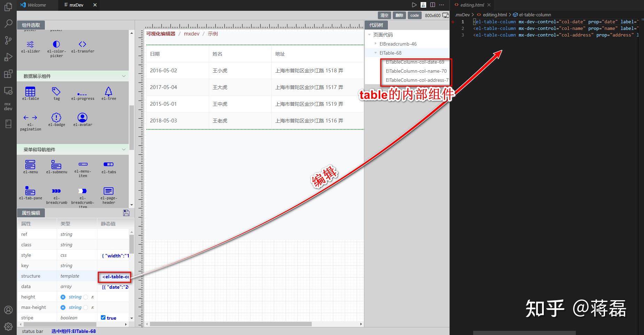Open Source Control in the activity bar
The width and height of the screenshot is (644, 335).
[x=8, y=40]
